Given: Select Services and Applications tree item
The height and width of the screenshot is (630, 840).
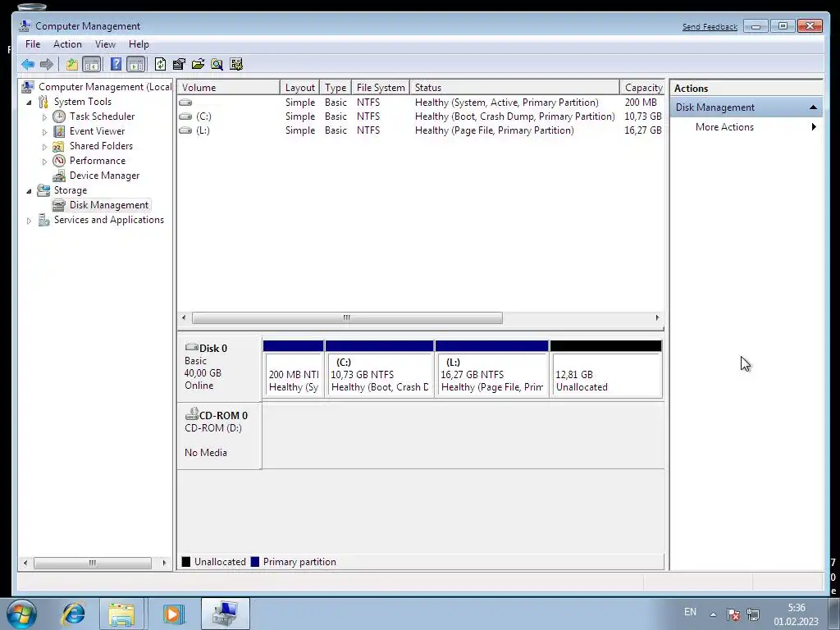Looking at the screenshot, I should tap(109, 220).
